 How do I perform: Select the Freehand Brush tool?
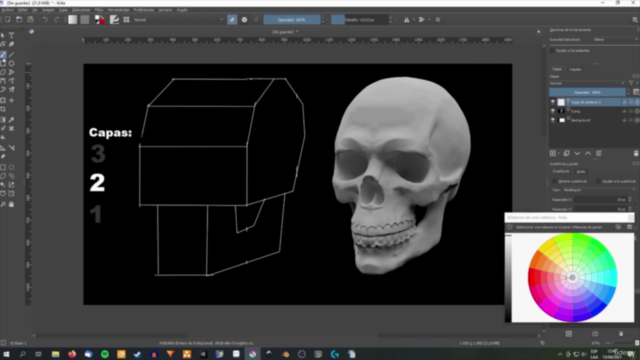click(3, 54)
